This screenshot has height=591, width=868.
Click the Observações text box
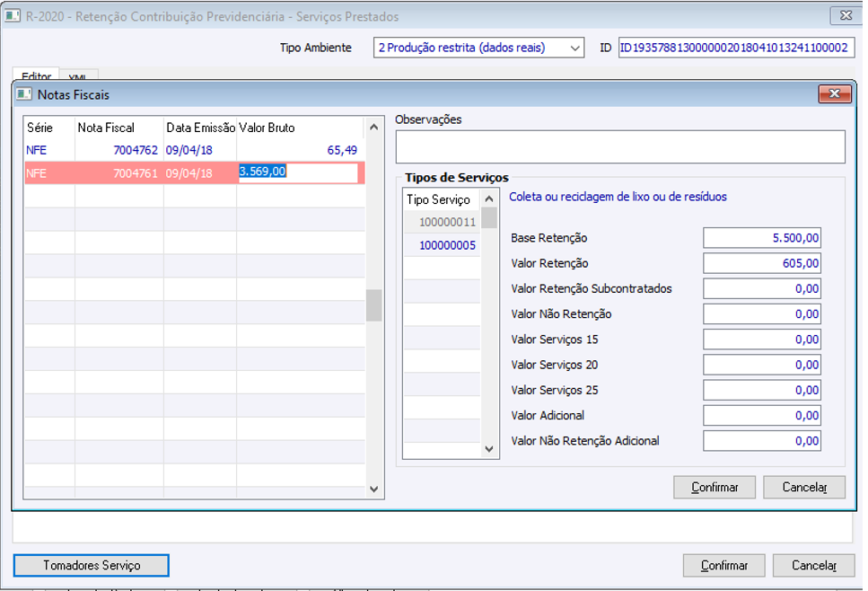tap(620, 147)
